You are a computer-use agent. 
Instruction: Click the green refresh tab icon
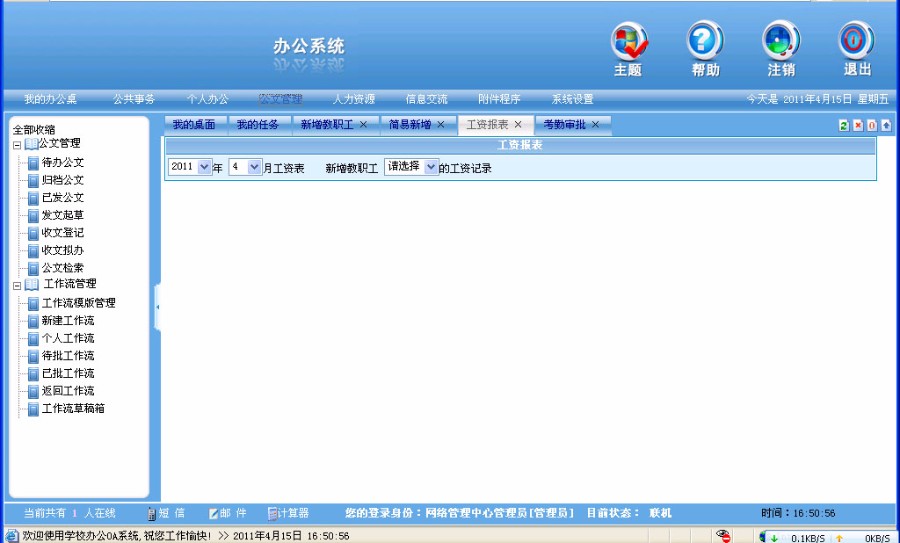[x=844, y=125]
